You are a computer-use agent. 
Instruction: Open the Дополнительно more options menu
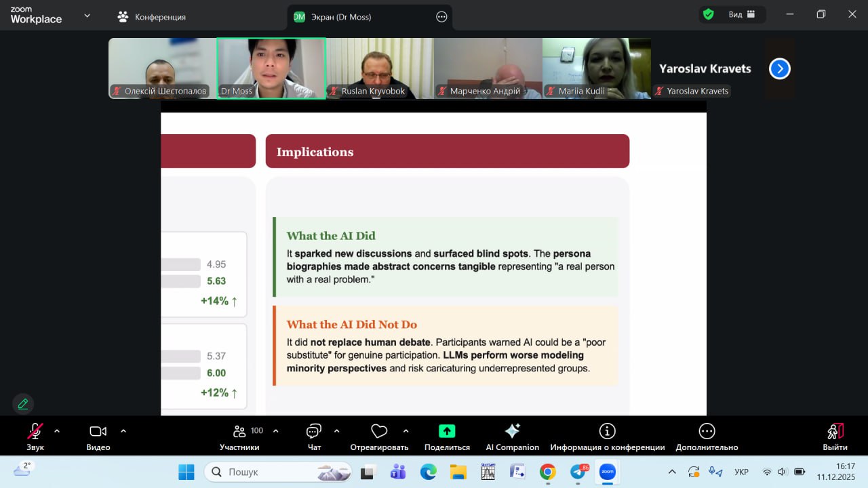(707, 436)
